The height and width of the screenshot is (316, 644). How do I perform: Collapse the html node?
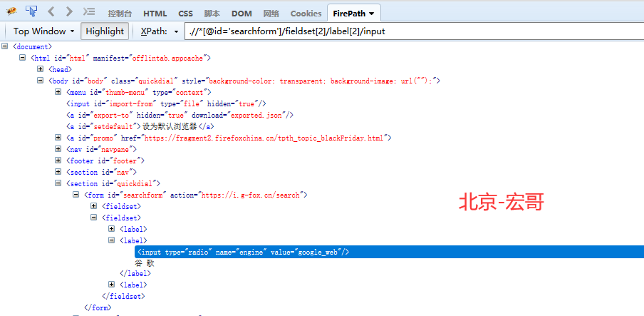pos(23,58)
